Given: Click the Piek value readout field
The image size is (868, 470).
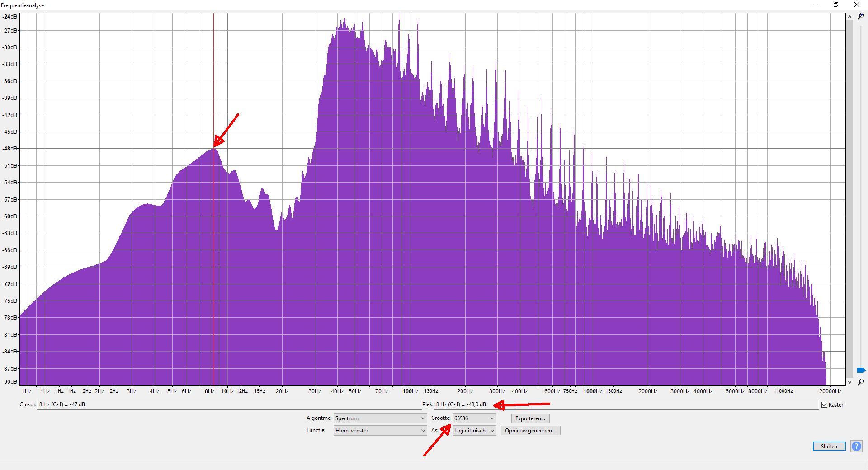Looking at the screenshot, I should point(626,404).
